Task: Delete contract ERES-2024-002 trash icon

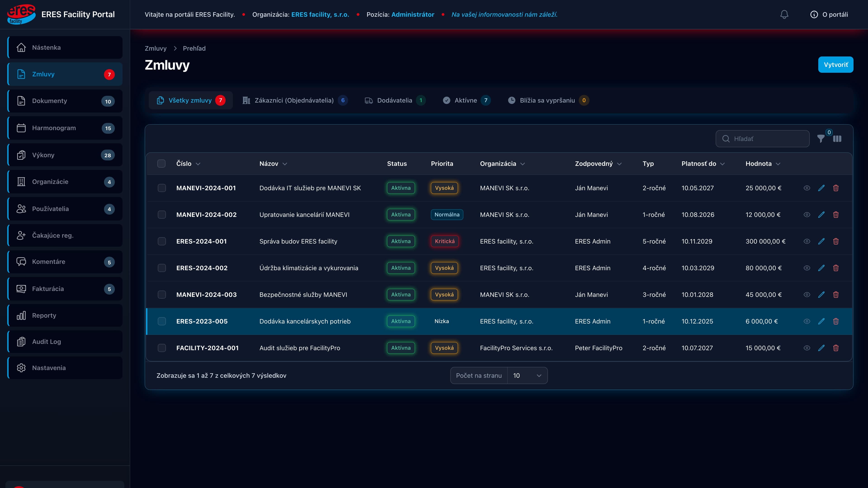Action: pos(836,268)
